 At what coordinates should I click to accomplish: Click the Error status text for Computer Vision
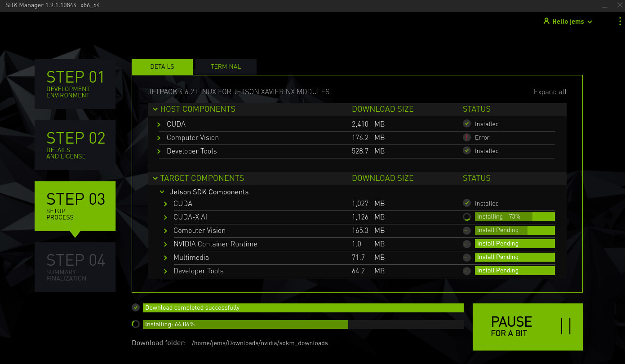[482, 137]
